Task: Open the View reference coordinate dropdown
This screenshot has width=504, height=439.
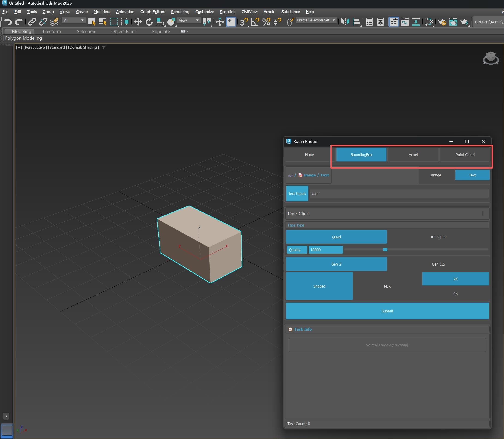Action: [x=189, y=20]
